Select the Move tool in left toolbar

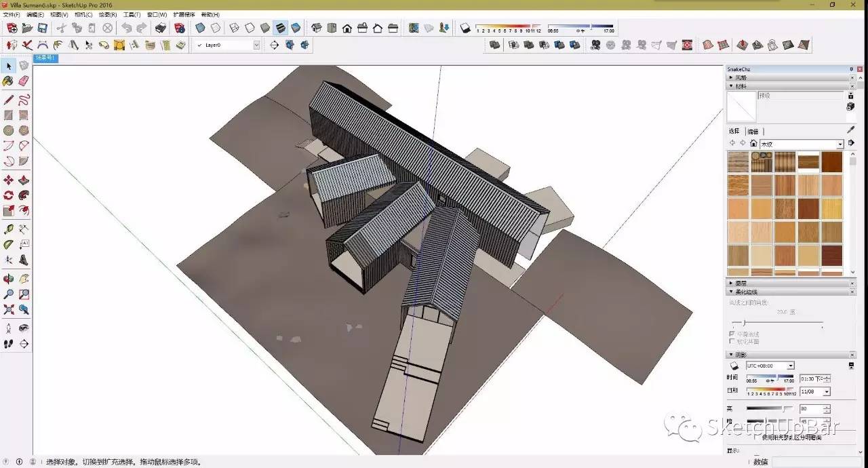(8, 180)
